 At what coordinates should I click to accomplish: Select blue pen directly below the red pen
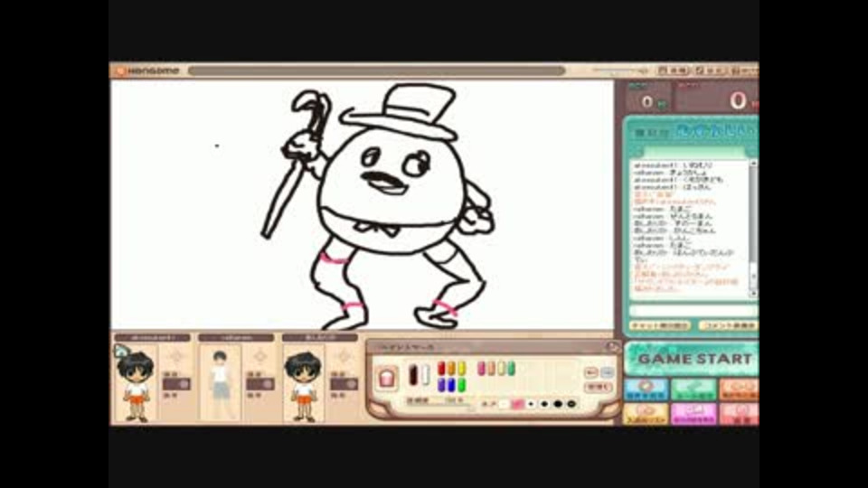(441, 385)
